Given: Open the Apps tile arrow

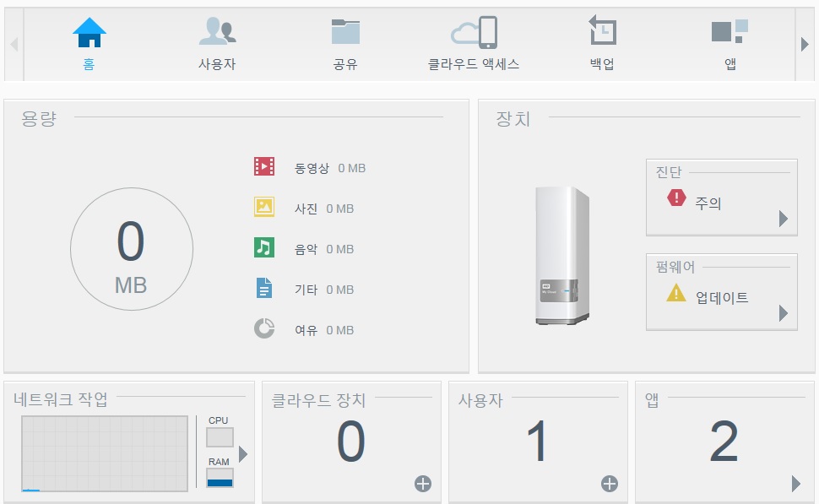Looking at the screenshot, I should click(795, 484).
